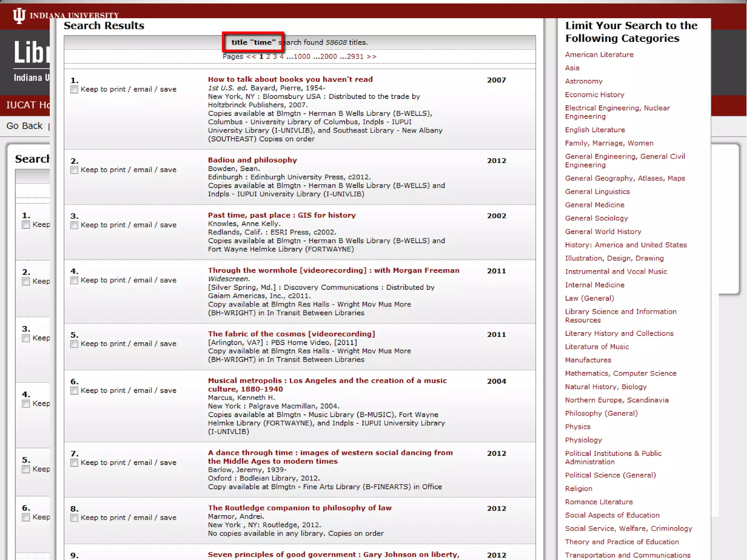The height and width of the screenshot is (560, 747).
Task: Limit search to Religion
Action: (x=578, y=489)
